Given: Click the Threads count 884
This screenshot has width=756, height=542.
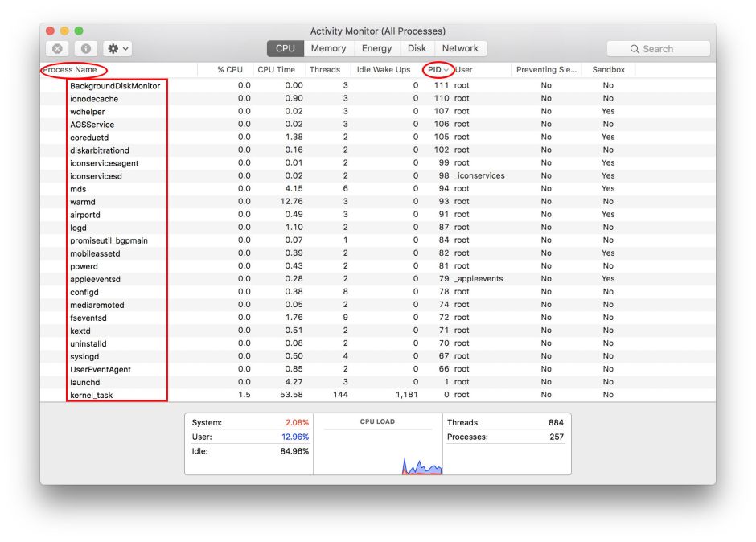Looking at the screenshot, I should [x=556, y=422].
